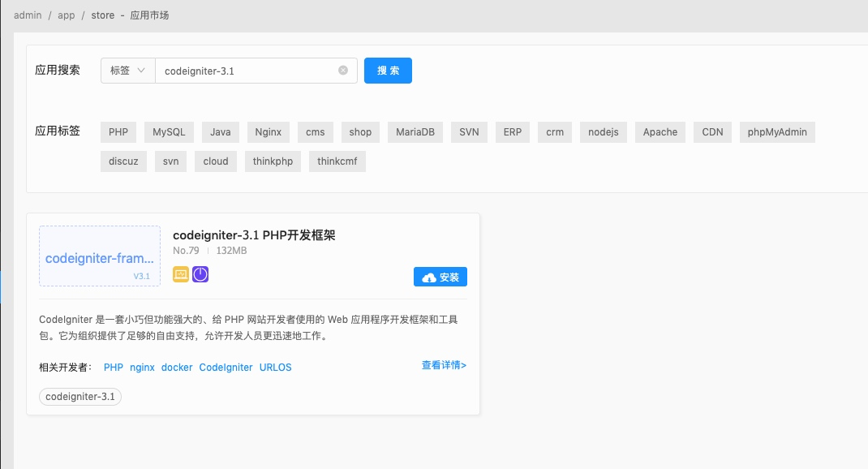Click the 应用搜索 label
The image size is (868, 469).
58,70
